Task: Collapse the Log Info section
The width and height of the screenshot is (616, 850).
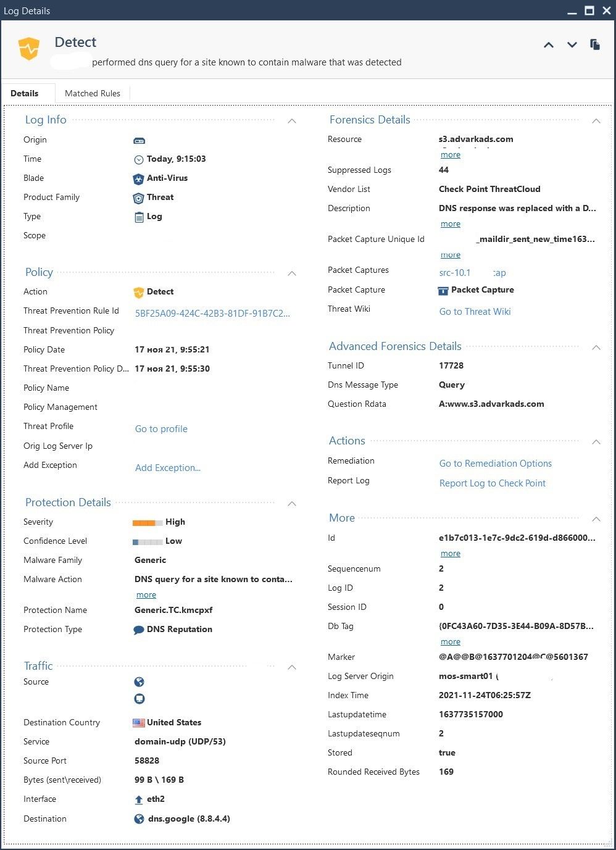Action: coord(292,121)
